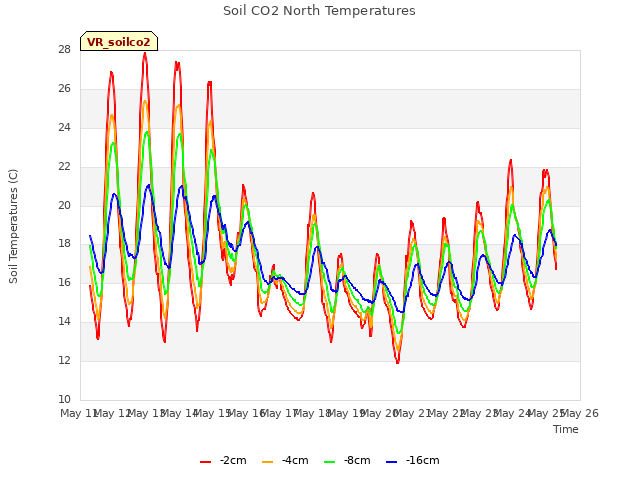This screenshot has width=640, height=480.
Task: Click the 18 y-axis tick label
Action: point(64,244)
